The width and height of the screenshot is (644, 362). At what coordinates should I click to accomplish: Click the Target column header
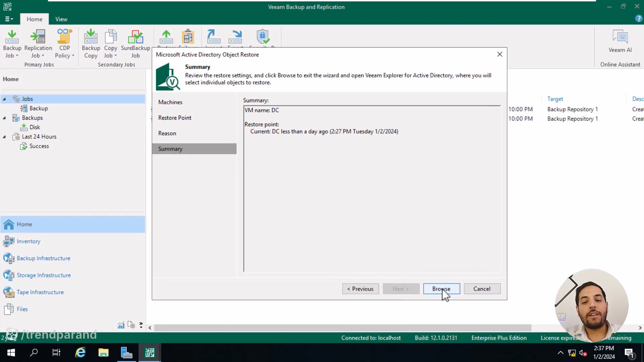555,99
